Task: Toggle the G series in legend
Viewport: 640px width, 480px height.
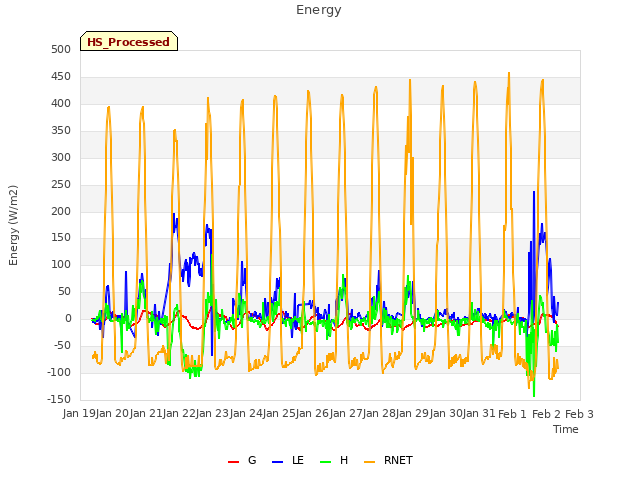Action: pyautogui.click(x=242, y=460)
